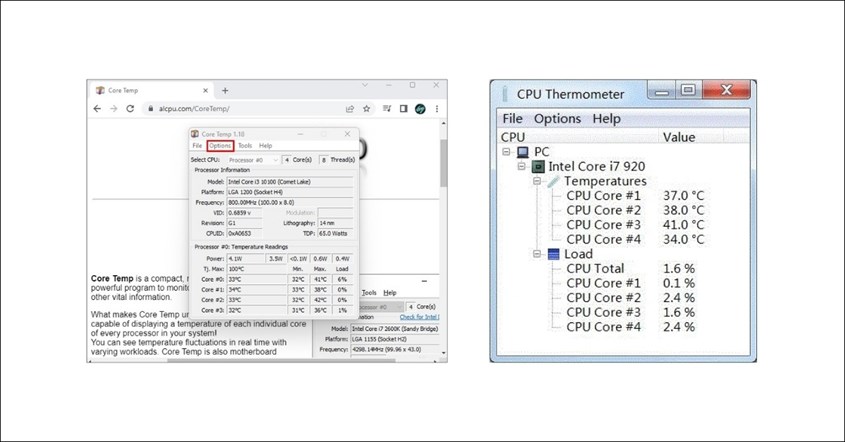Screen dimensions: 845x442
Task: Collapse the Temperatures node
Action: (537, 181)
